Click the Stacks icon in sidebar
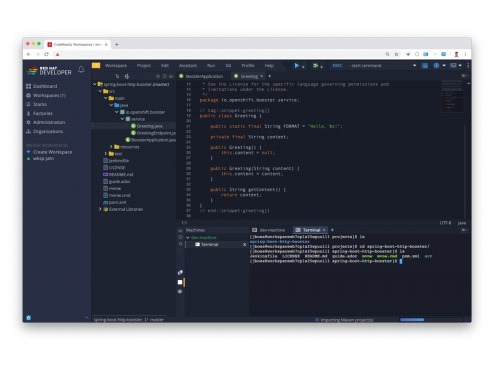Viewport: 492px width, 369px height. (28, 104)
